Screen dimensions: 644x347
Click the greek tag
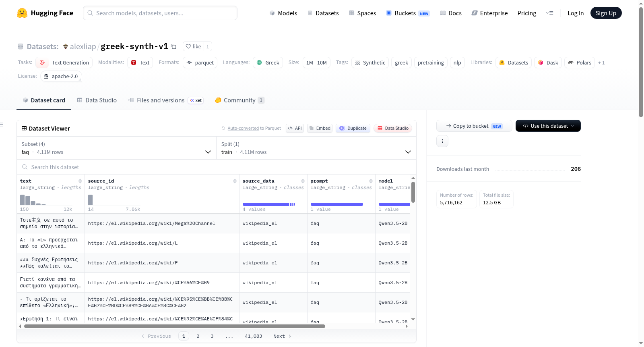click(401, 62)
